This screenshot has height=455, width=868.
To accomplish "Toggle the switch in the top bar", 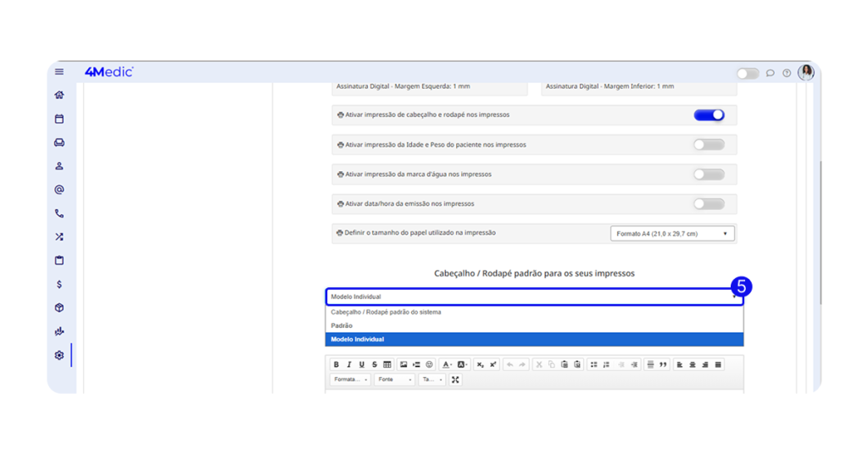I will (x=748, y=74).
